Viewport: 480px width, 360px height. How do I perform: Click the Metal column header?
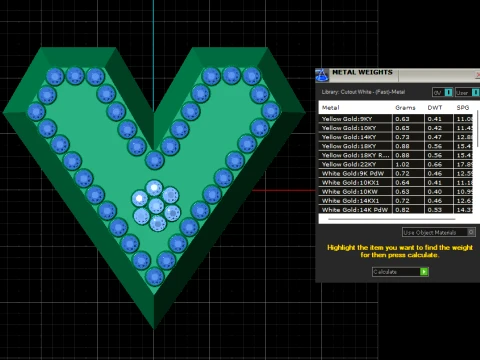pos(330,108)
